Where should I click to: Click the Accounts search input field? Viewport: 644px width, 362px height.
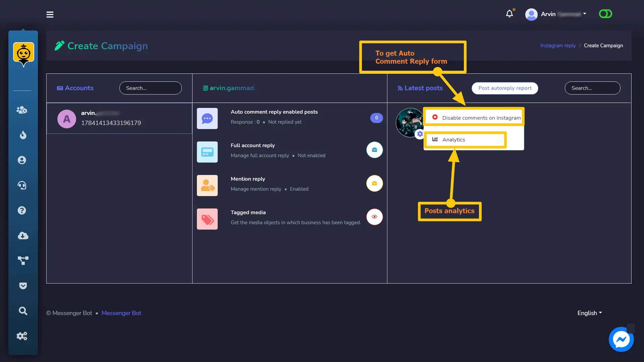click(150, 88)
